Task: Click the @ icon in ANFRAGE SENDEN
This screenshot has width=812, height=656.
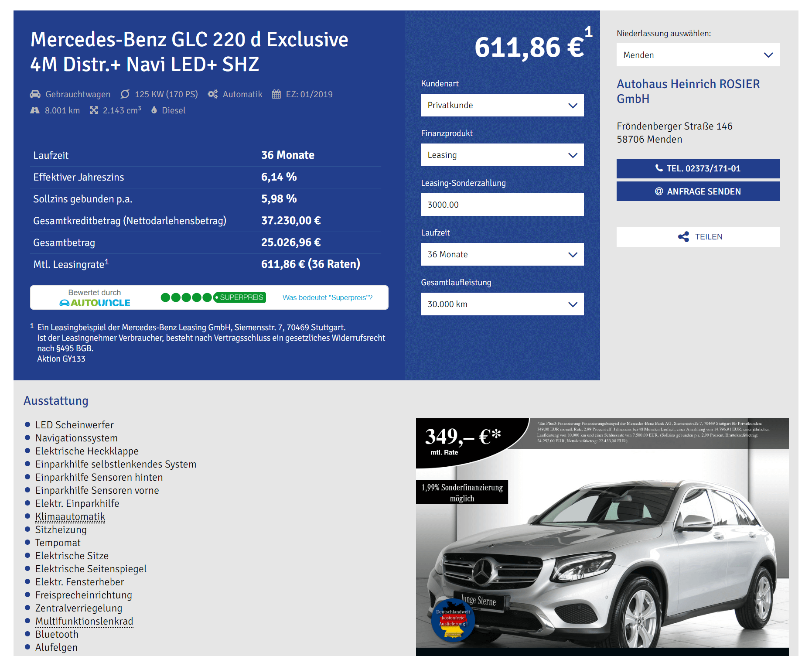Action: coord(659,191)
